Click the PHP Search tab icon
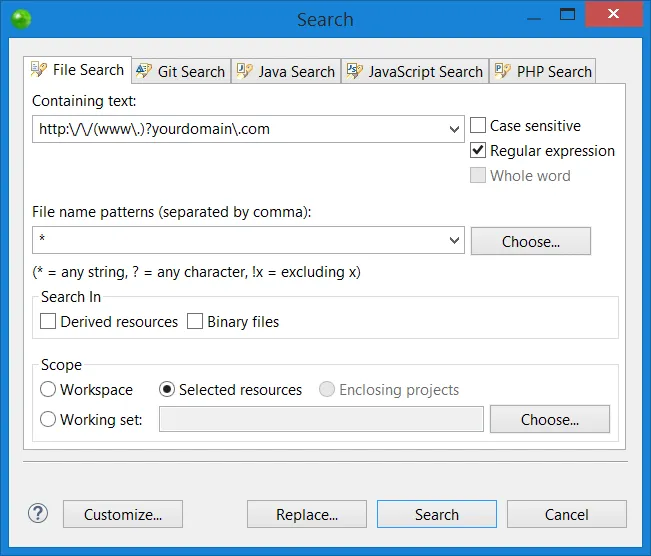 coord(503,71)
